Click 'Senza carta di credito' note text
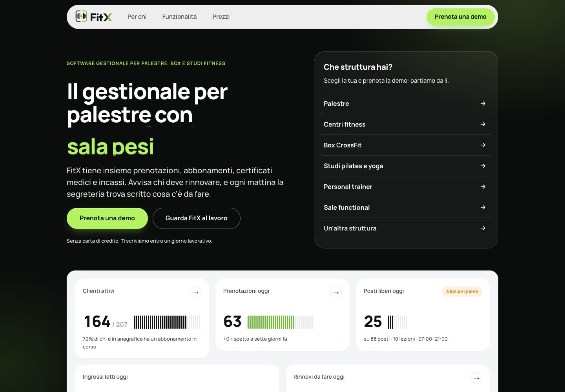 (139, 241)
